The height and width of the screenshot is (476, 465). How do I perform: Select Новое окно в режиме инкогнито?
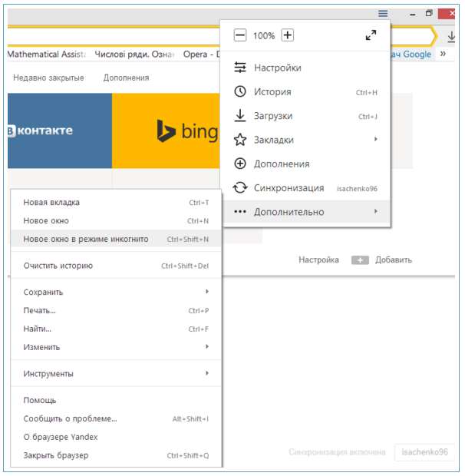pos(86,239)
